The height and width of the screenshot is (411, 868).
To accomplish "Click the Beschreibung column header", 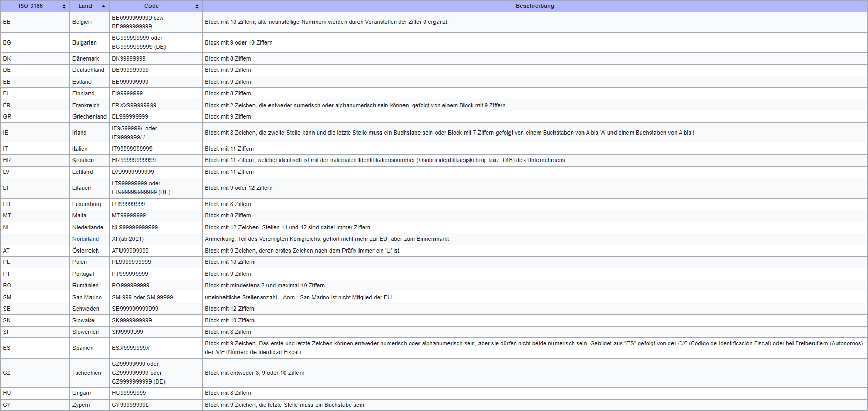I will pyautogui.click(x=535, y=6).
